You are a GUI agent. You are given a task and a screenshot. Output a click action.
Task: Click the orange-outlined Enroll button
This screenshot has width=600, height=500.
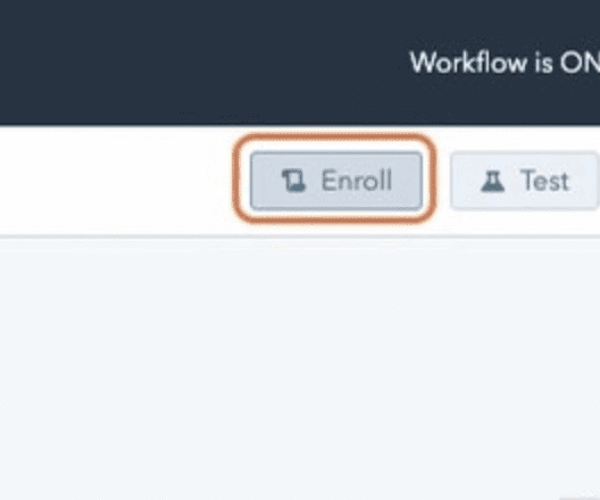coord(336,181)
